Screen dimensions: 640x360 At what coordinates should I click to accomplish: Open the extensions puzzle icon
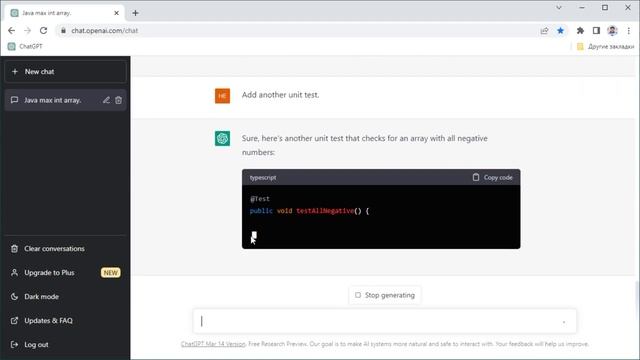click(x=580, y=31)
